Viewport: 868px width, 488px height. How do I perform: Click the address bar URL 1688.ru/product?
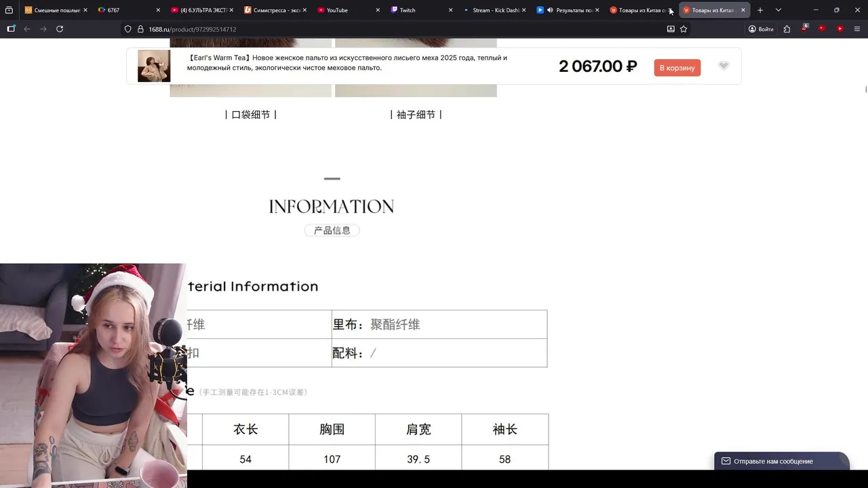[x=193, y=29]
